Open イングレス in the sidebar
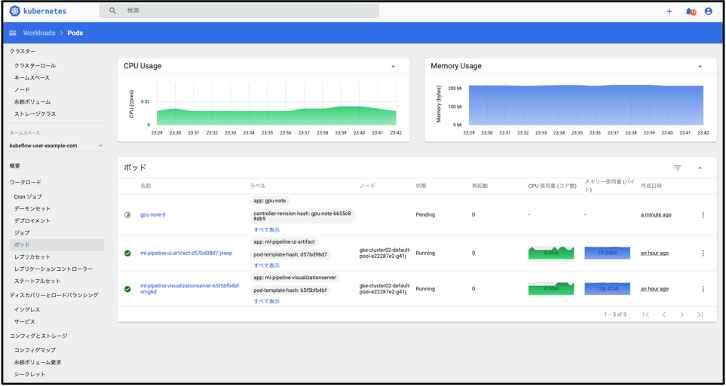This screenshot has width=726, height=386. pos(27,309)
